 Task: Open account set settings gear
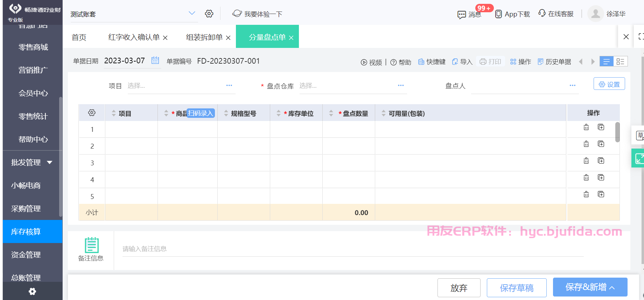209,14
